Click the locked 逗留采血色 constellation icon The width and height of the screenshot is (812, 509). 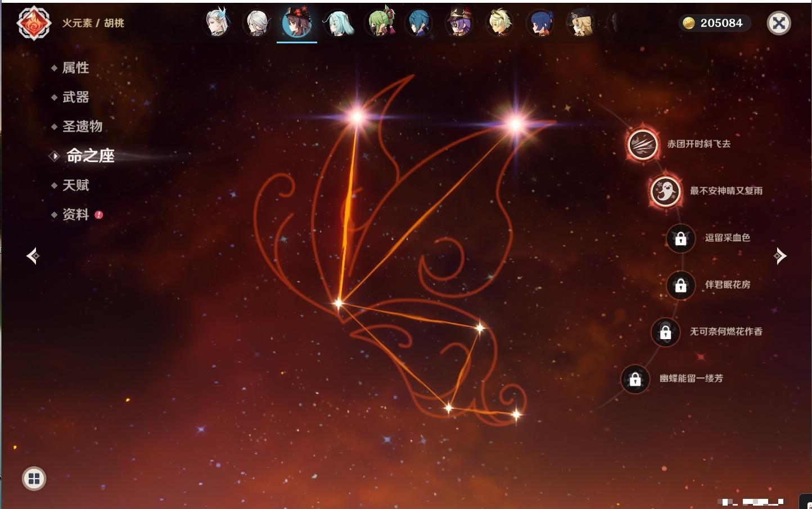680,238
